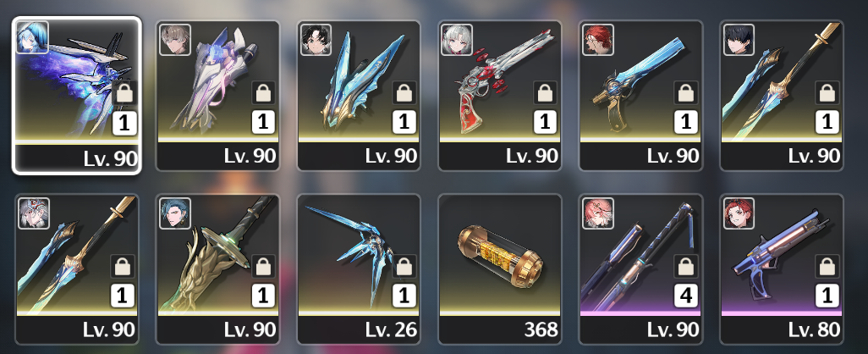
Task: Toggle lock on the Lv. 80 pistol
Action: coord(827,267)
